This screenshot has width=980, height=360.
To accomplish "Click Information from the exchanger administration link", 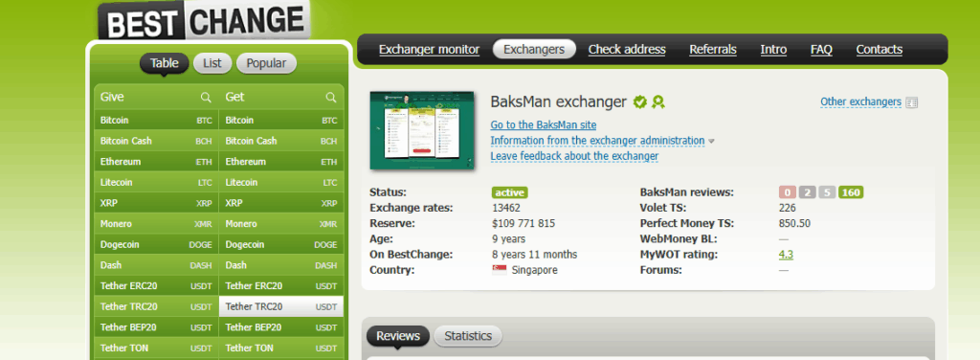I will 597,141.
